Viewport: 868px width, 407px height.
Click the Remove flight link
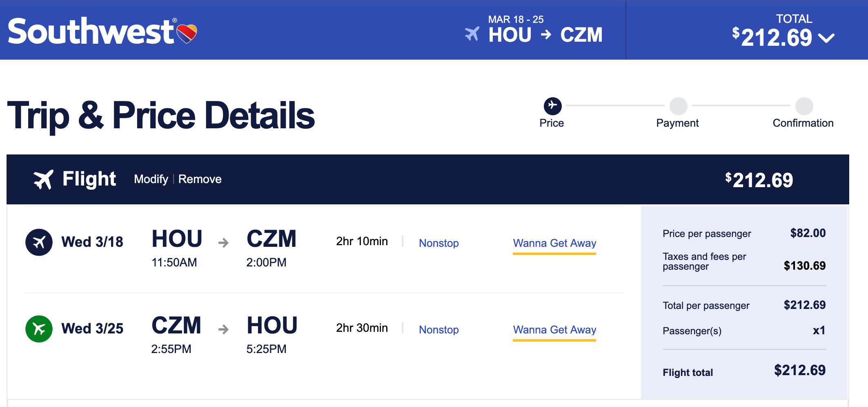coord(200,179)
